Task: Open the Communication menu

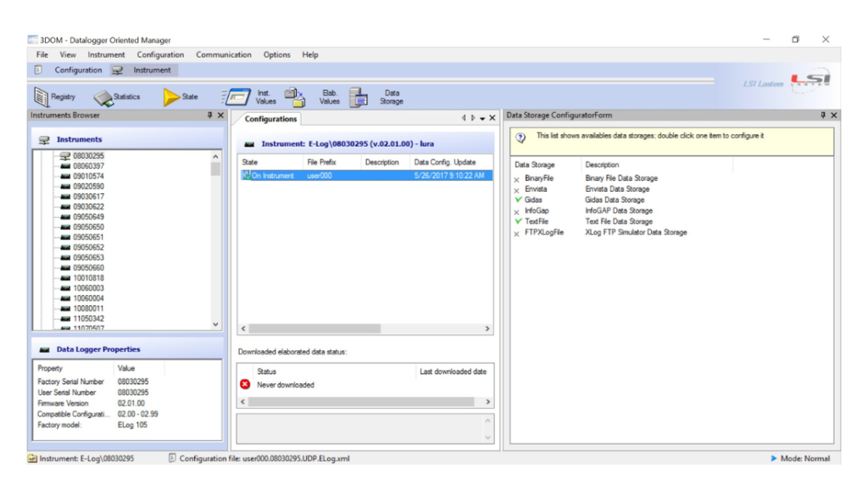Action: [223, 54]
